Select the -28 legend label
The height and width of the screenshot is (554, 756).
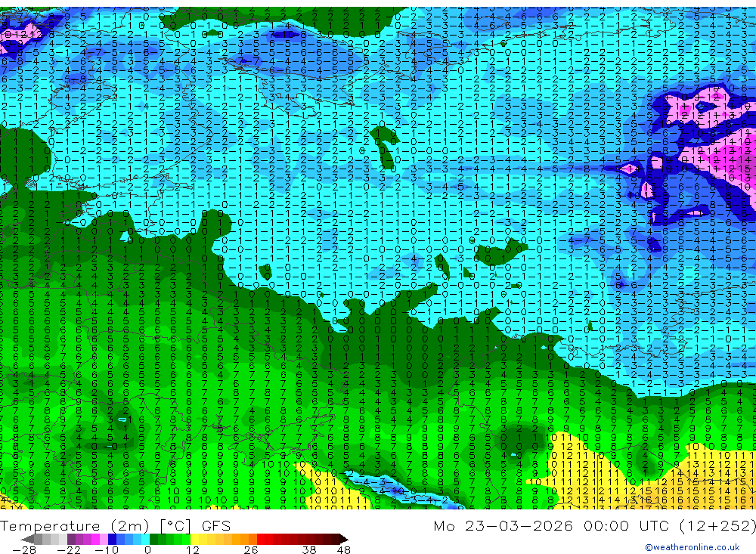point(24,549)
